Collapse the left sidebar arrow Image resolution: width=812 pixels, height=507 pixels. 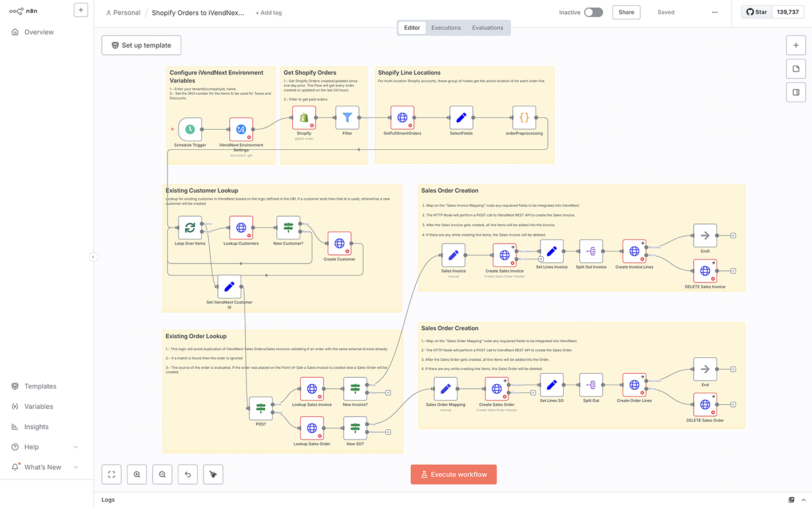(x=93, y=257)
